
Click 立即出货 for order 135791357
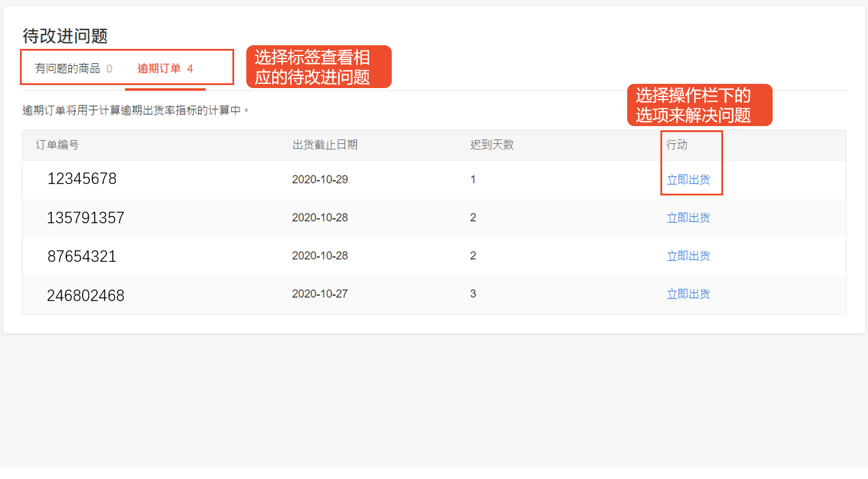[x=688, y=218]
